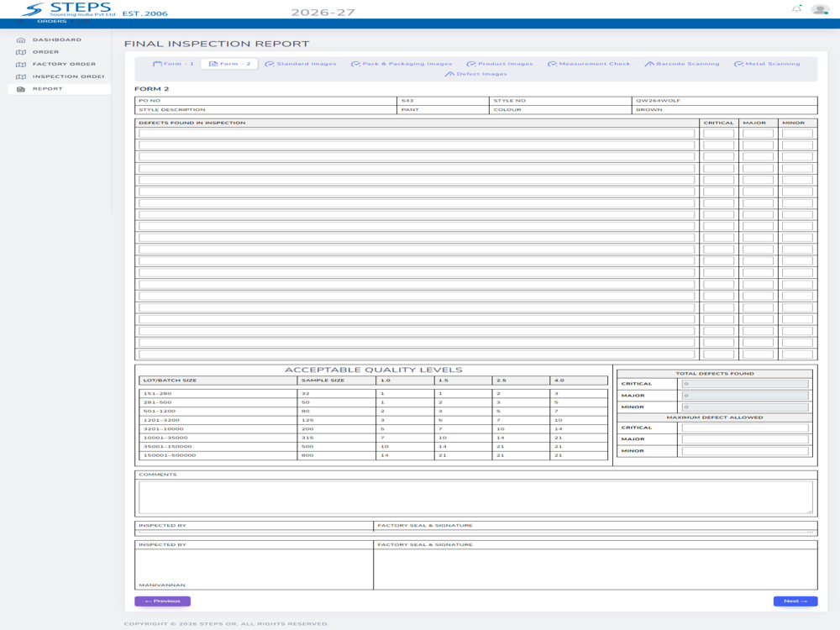Click the first row's Major count field

(x=758, y=134)
